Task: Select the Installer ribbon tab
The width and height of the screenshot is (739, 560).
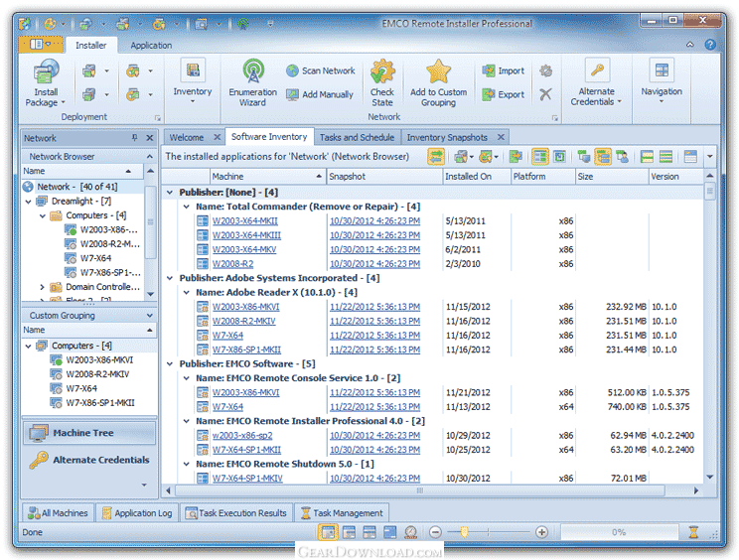Action: click(x=91, y=46)
